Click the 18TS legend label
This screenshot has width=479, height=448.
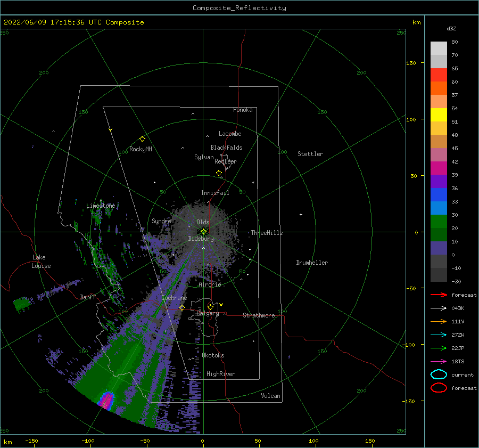(458, 362)
